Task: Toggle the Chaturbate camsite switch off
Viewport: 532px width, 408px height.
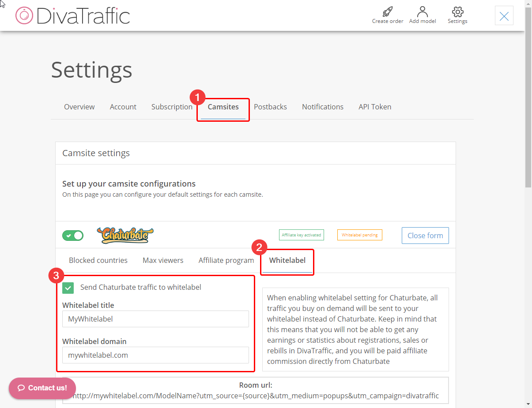Action: [x=73, y=236]
